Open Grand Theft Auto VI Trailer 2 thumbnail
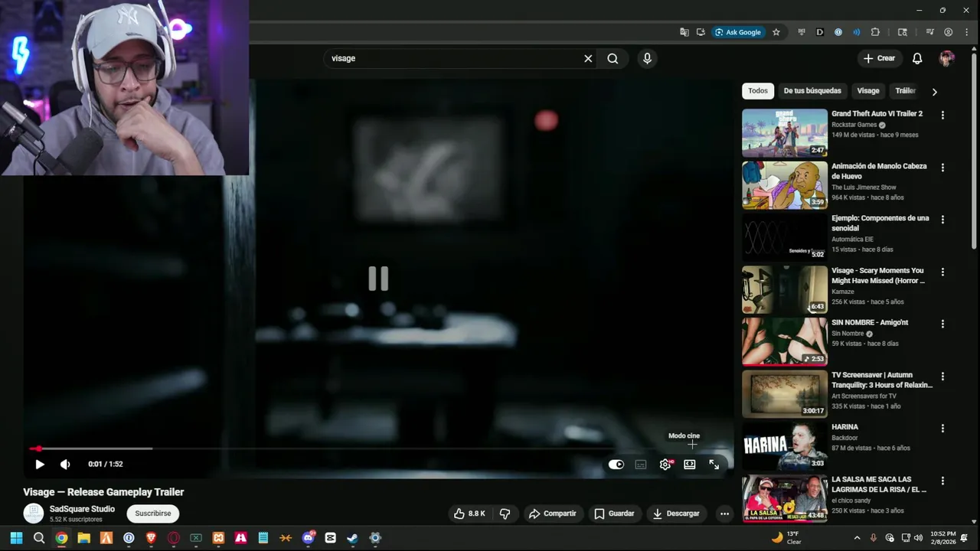Viewport: 980px width, 551px height. 785,132
